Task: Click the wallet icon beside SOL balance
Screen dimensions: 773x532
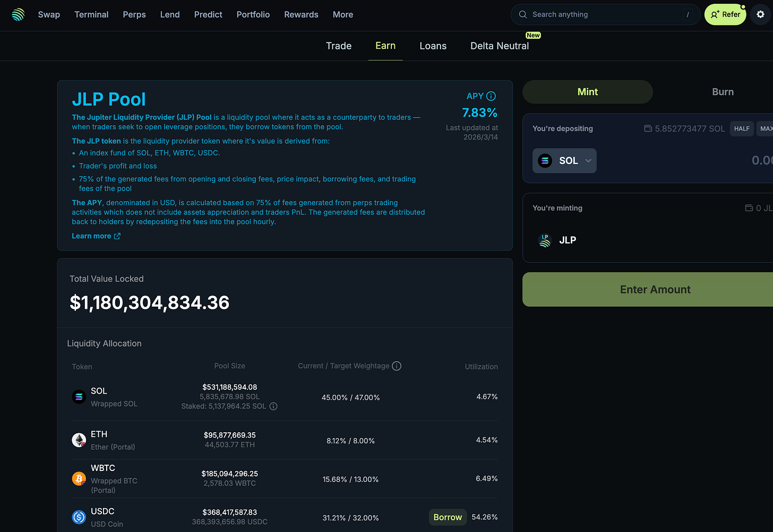Action: pos(648,128)
